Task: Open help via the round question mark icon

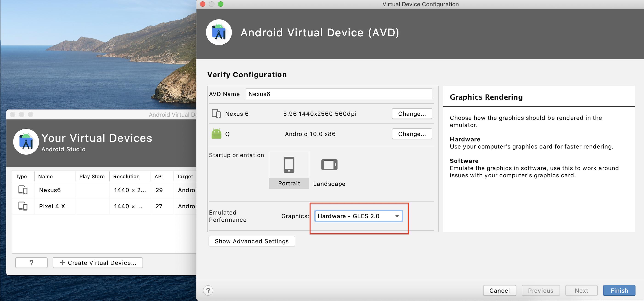Action: [208, 290]
